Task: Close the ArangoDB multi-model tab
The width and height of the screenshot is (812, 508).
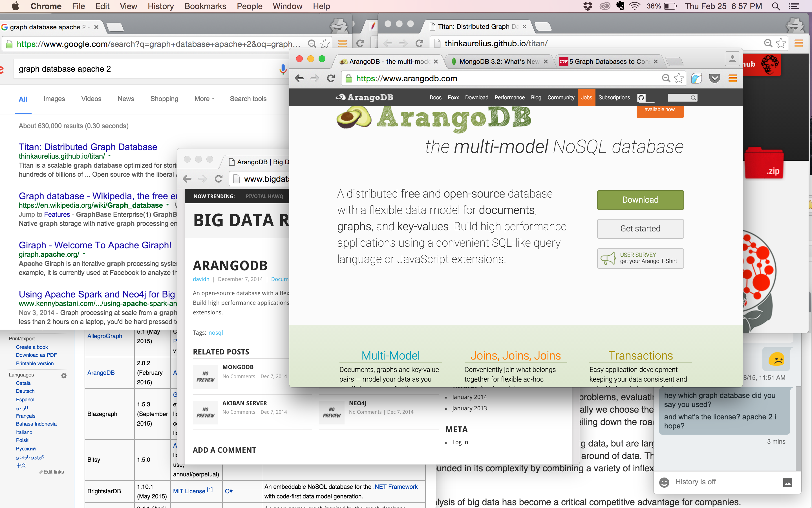Action: pyautogui.click(x=436, y=62)
